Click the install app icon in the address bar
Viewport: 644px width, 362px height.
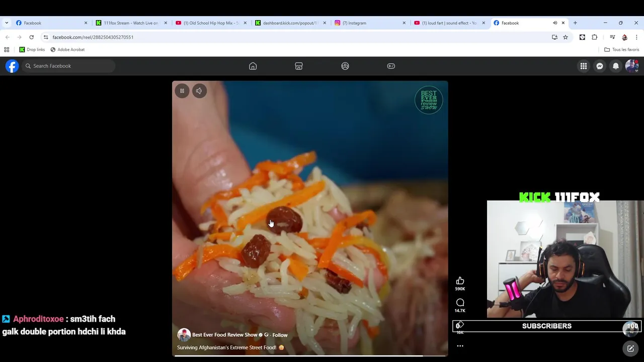point(554,37)
